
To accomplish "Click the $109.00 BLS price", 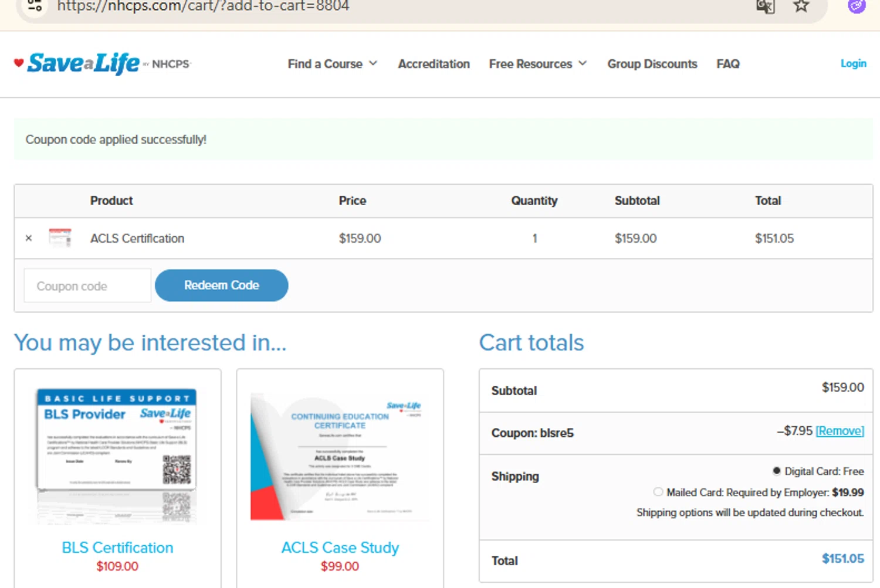I will (x=117, y=566).
